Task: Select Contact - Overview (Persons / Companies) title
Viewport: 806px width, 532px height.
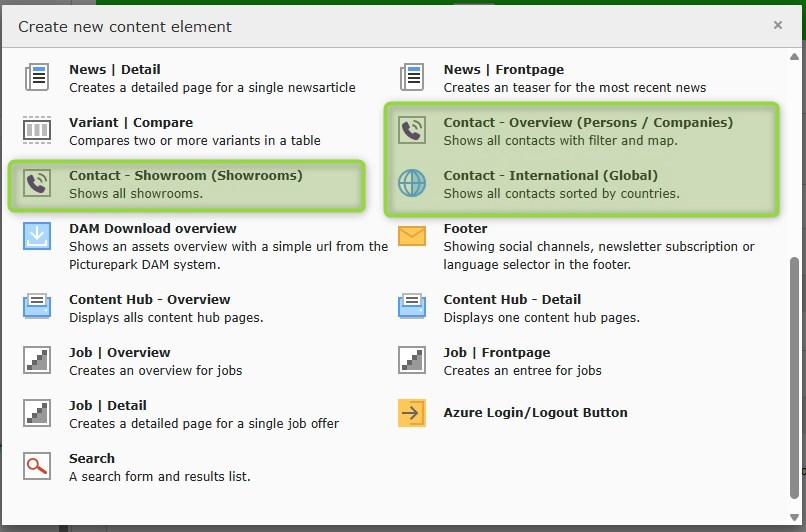Action: click(x=588, y=122)
